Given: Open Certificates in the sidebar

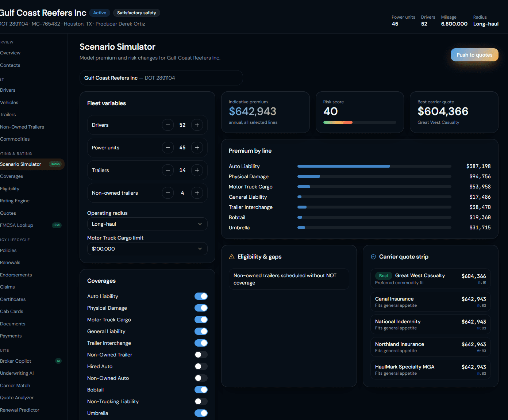Looking at the screenshot, I should 13,299.
